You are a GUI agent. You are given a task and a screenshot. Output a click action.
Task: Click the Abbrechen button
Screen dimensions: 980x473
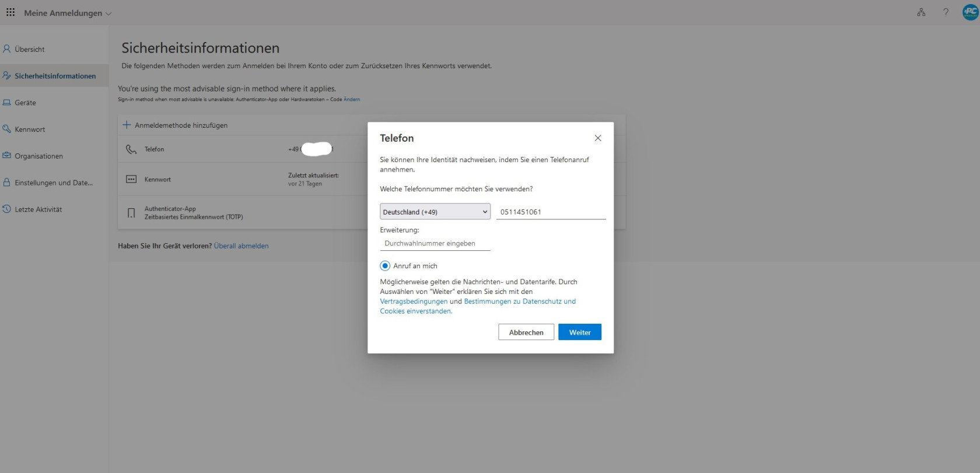pos(526,332)
